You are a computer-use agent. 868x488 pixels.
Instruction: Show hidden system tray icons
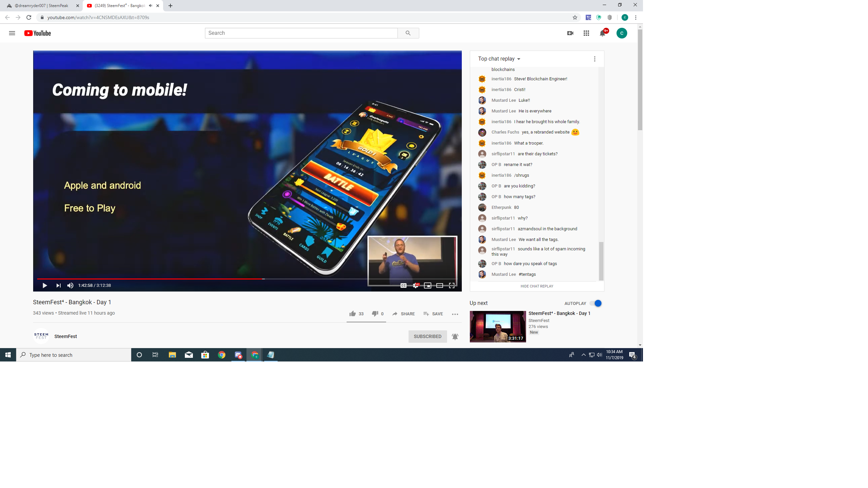tap(583, 355)
